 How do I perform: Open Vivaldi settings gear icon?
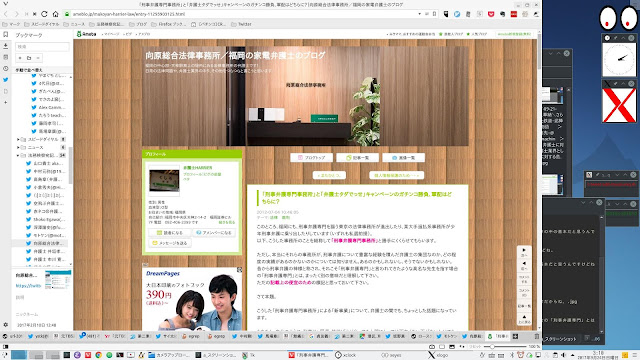5,325
